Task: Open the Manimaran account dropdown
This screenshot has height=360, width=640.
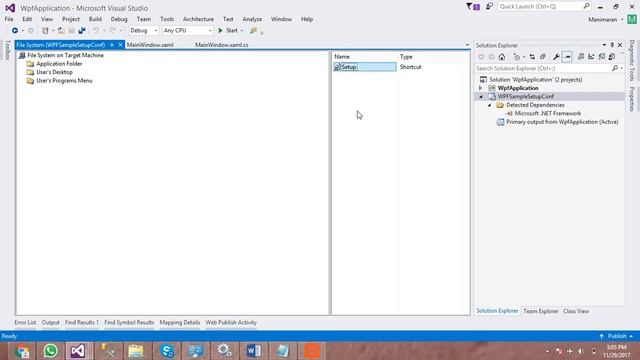Action: click(622, 20)
